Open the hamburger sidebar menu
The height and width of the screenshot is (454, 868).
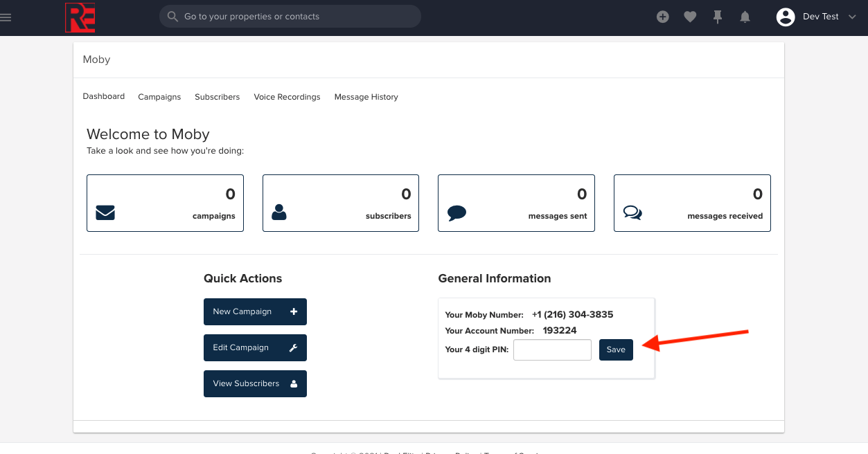tap(6, 17)
